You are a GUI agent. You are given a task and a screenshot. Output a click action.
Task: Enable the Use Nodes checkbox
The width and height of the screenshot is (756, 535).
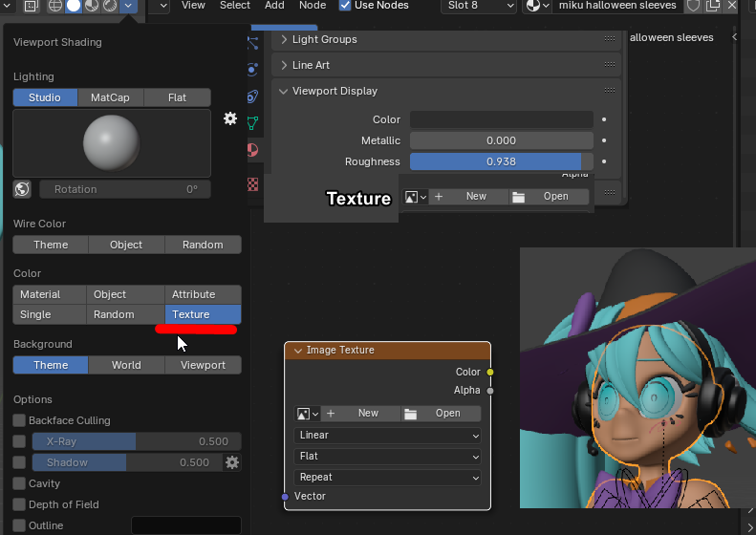(345, 6)
